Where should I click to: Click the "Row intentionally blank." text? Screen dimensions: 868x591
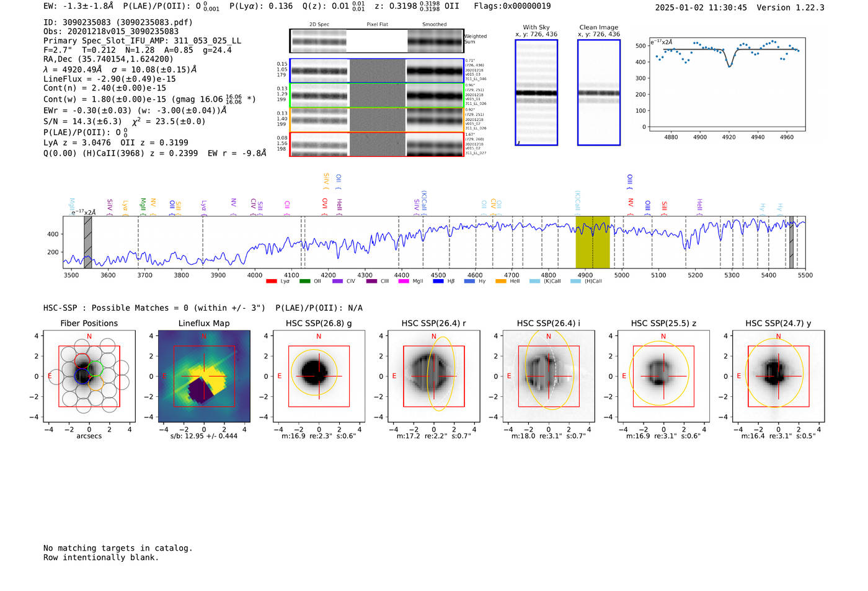101,558
